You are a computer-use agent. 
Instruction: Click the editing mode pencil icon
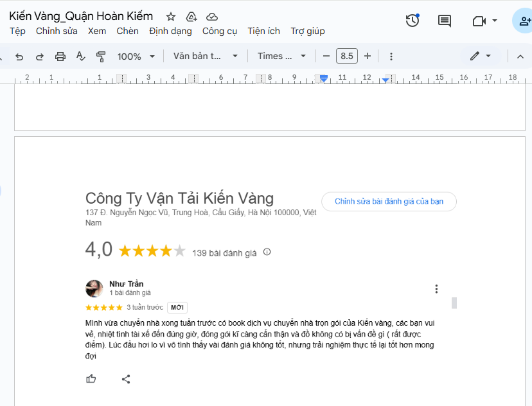tap(475, 56)
